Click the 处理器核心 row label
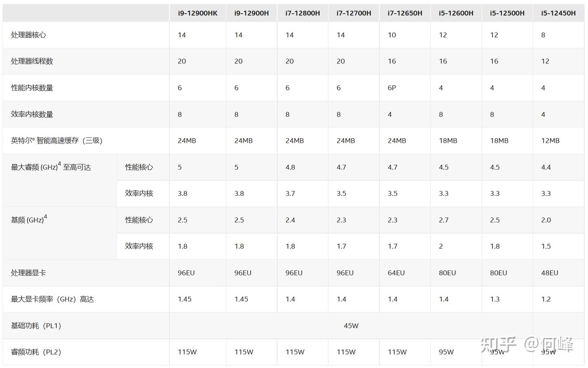Image resolution: width=588 pixels, height=368 pixels. click(x=29, y=35)
